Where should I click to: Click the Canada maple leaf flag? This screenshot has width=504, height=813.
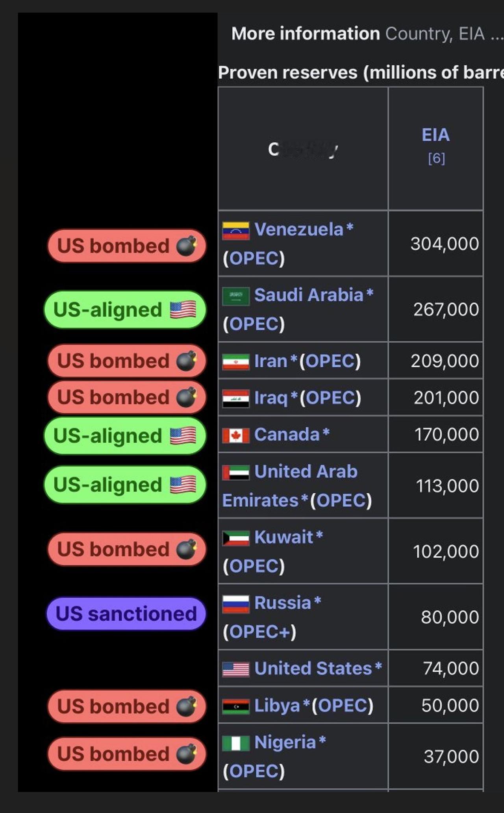click(235, 435)
